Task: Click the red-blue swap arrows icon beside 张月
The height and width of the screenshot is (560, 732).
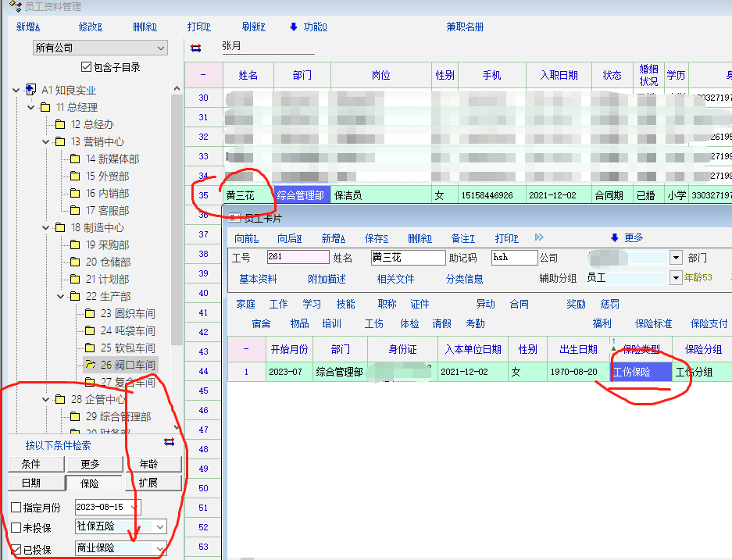Action: (195, 48)
